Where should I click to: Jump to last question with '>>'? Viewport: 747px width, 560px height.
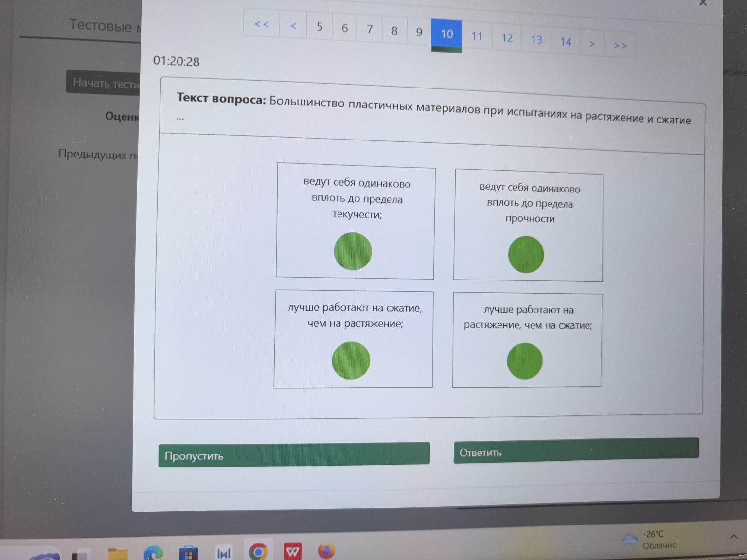point(620,46)
